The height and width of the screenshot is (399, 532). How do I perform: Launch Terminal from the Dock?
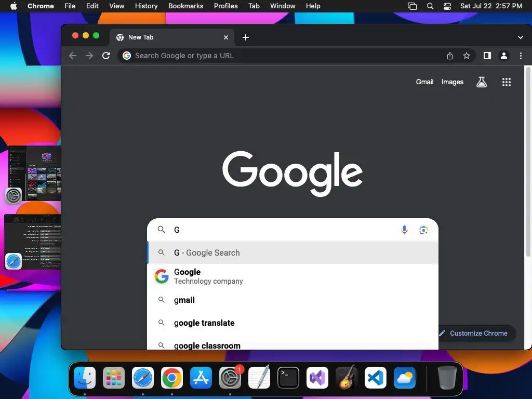pos(288,378)
